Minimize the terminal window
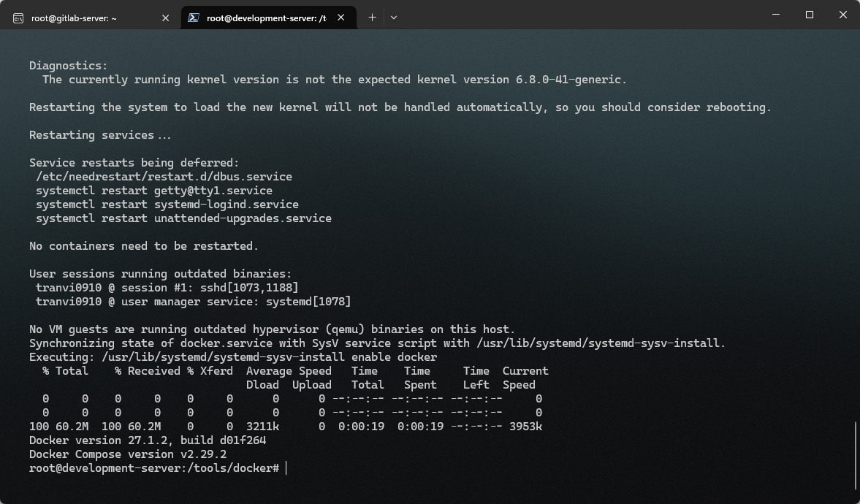860x504 pixels. coord(775,15)
